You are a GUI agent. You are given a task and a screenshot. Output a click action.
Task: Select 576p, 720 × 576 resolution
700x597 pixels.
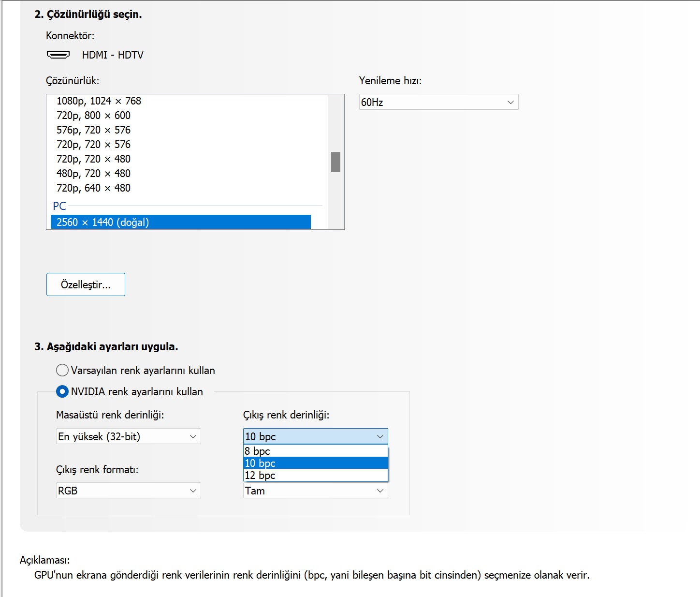93,130
